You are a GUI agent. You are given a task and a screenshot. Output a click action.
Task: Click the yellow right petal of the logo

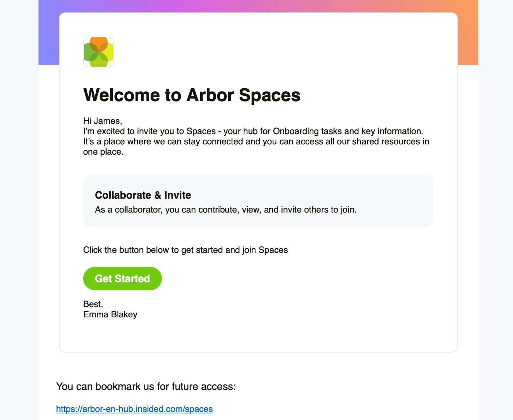109,52
